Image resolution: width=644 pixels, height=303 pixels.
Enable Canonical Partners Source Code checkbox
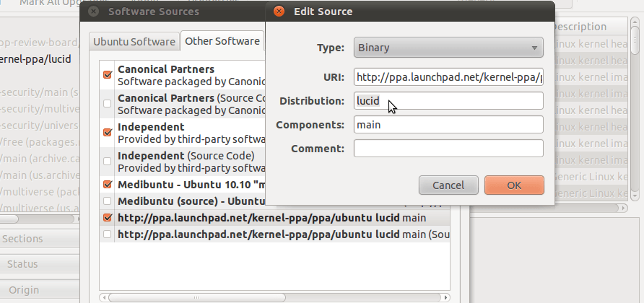[x=108, y=103]
